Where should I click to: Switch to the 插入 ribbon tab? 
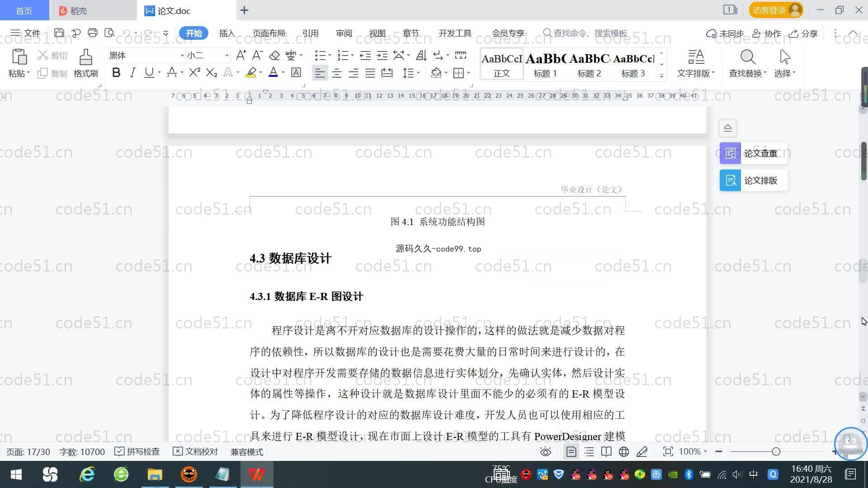[x=227, y=33]
